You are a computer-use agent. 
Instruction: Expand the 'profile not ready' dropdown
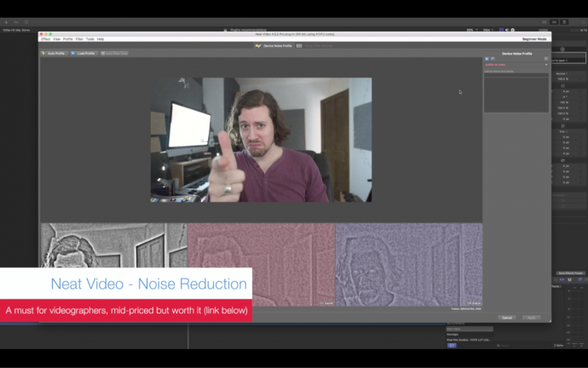click(516, 65)
